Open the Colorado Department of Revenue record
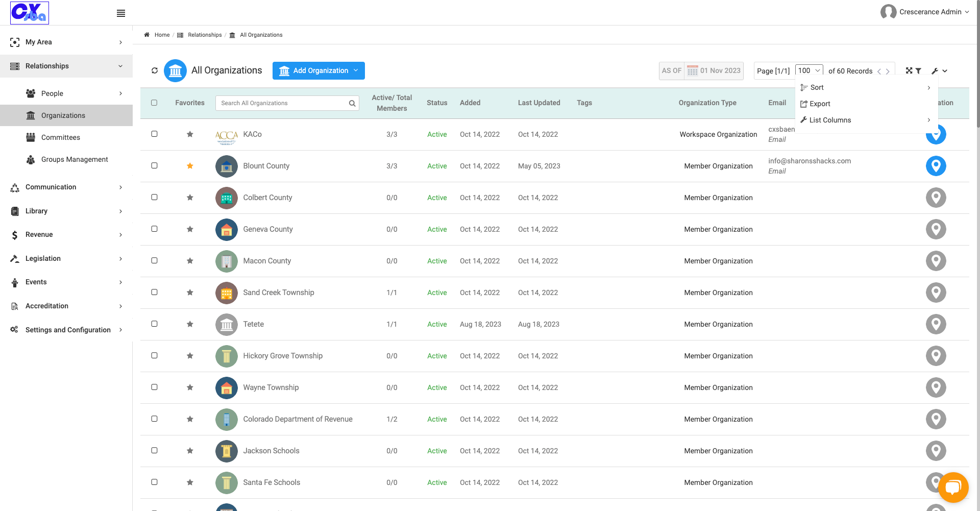The height and width of the screenshot is (511, 980). [298, 419]
